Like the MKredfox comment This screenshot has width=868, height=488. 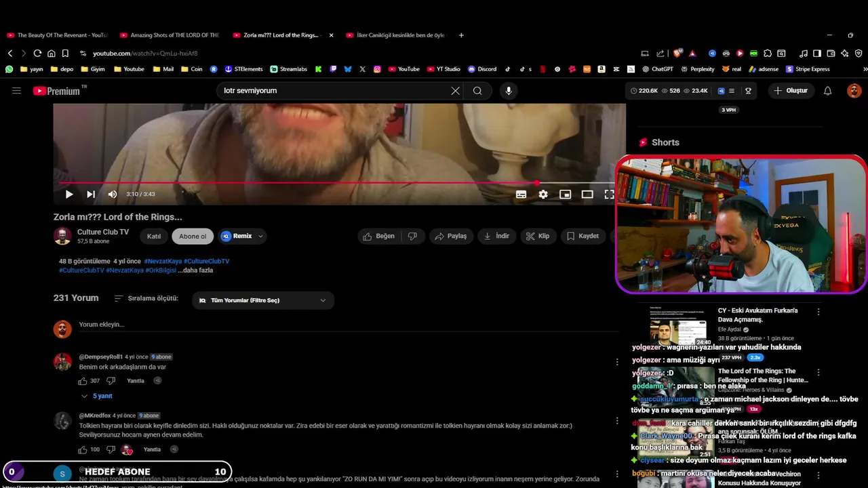pyautogui.click(x=83, y=449)
